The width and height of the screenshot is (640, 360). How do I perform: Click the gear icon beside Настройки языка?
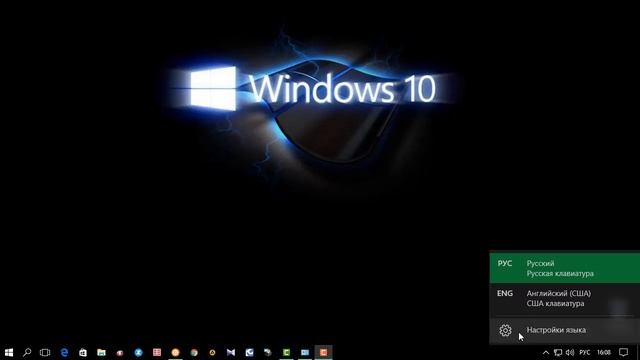pyautogui.click(x=505, y=330)
